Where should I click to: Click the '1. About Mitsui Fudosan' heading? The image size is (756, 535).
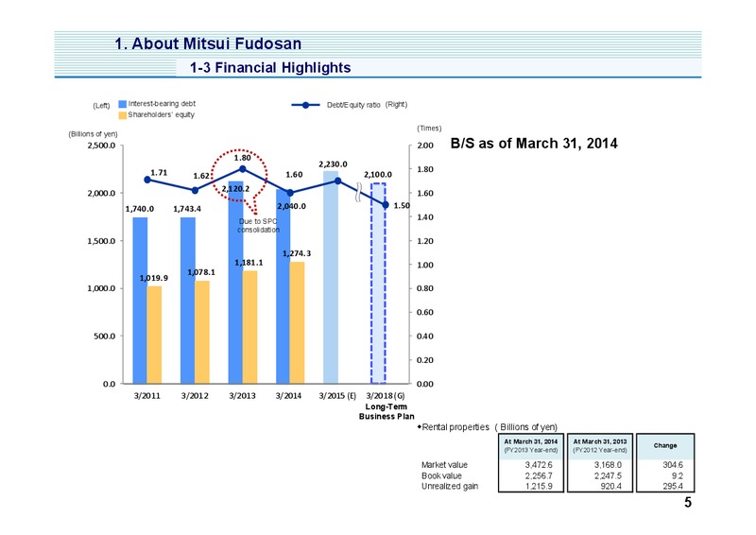pyautogui.click(x=208, y=43)
